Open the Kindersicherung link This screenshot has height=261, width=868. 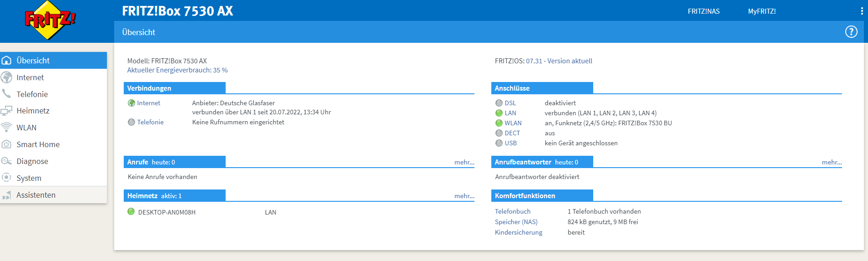coord(519,232)
